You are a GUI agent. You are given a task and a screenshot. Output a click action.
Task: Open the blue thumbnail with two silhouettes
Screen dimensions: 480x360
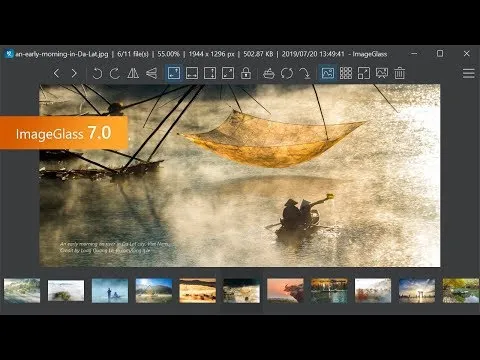point(110,291)
